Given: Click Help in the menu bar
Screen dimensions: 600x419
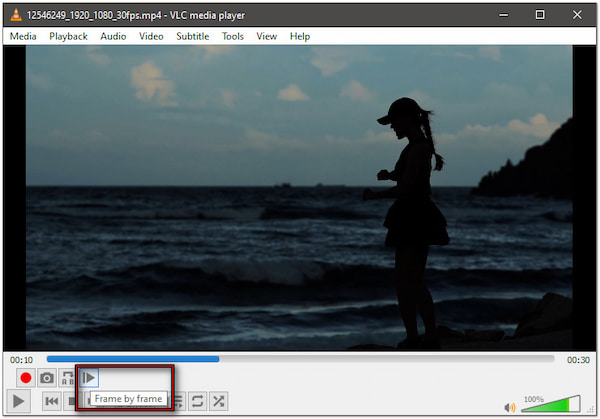Looking at the screenshot, I should (x=299, y=36).
